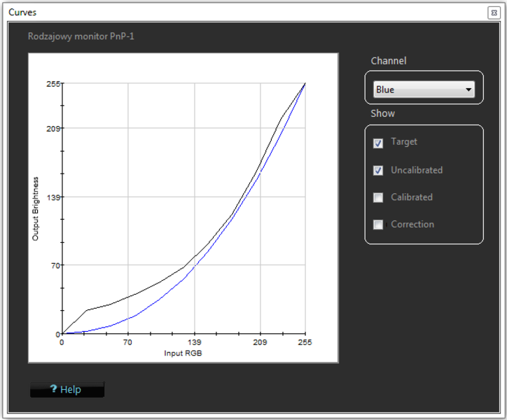Click the 0 origin label under the graph

click(x=62, y=343)
